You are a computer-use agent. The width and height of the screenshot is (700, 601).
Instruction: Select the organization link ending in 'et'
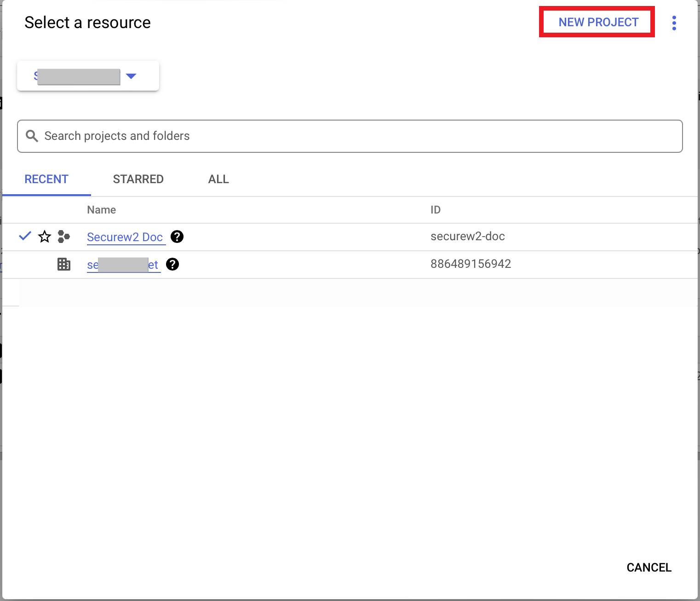pos(123,265)
